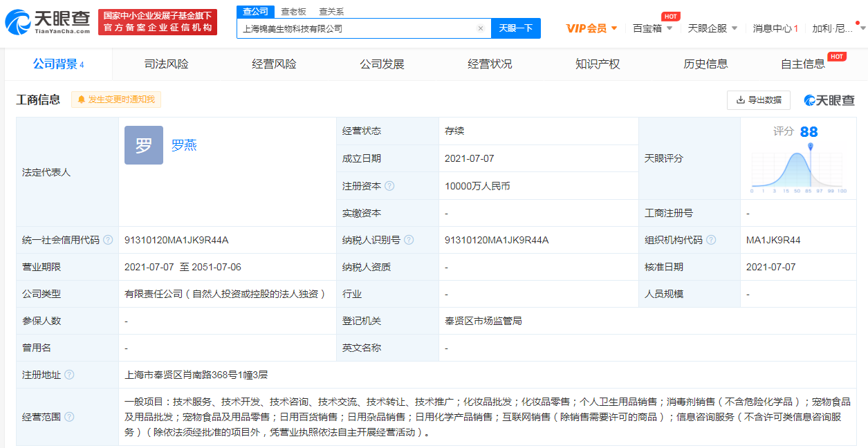The width and height of the screenshot is (868, 448).
Task: Click the bell icon on 发生变更时通知我
Action: (82, 100)
